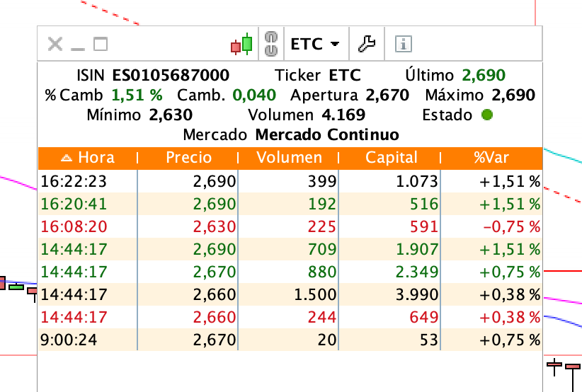The width and height of the screenshot is (582, 392).
Task: Click the Mercado Continuo market label
Action: (x=327, y=134)
